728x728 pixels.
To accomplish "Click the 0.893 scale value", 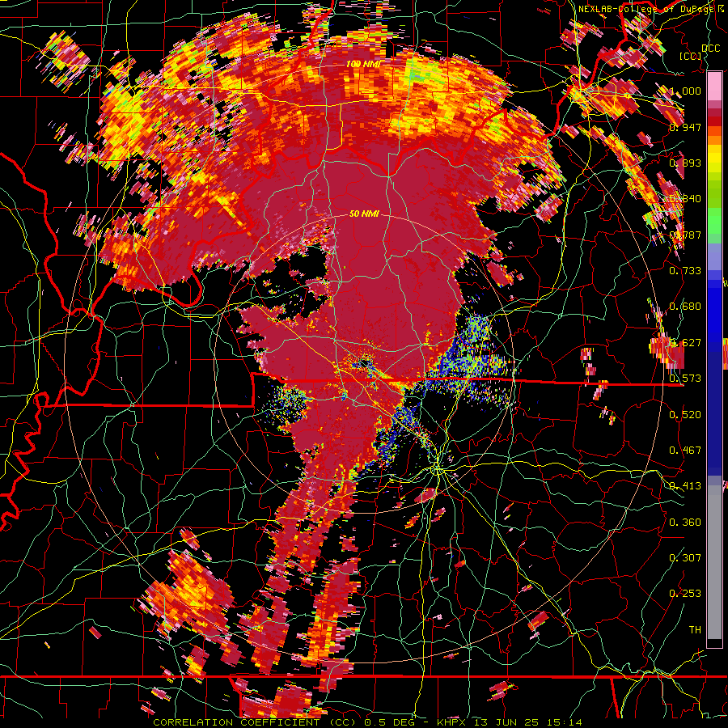I will click(685, 163).
